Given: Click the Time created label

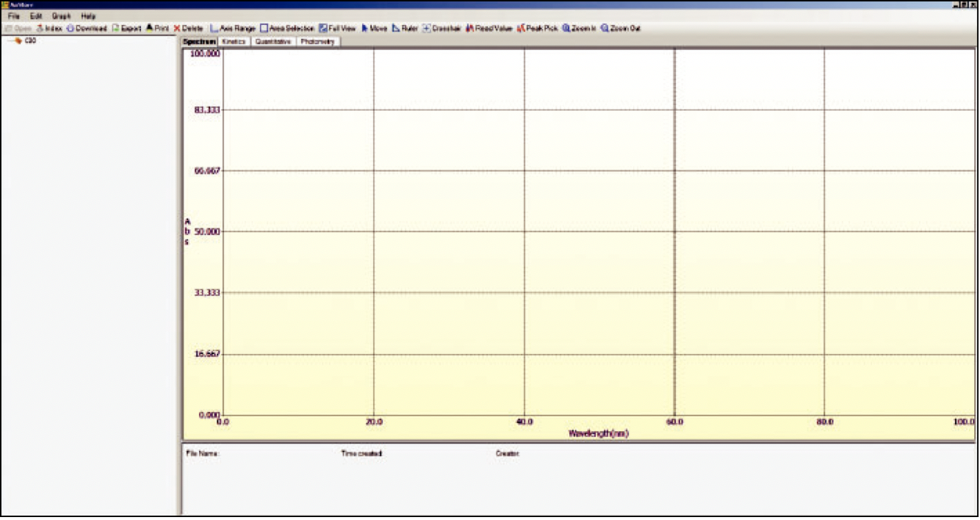Looking at the screenshot, I should (361, 454).
